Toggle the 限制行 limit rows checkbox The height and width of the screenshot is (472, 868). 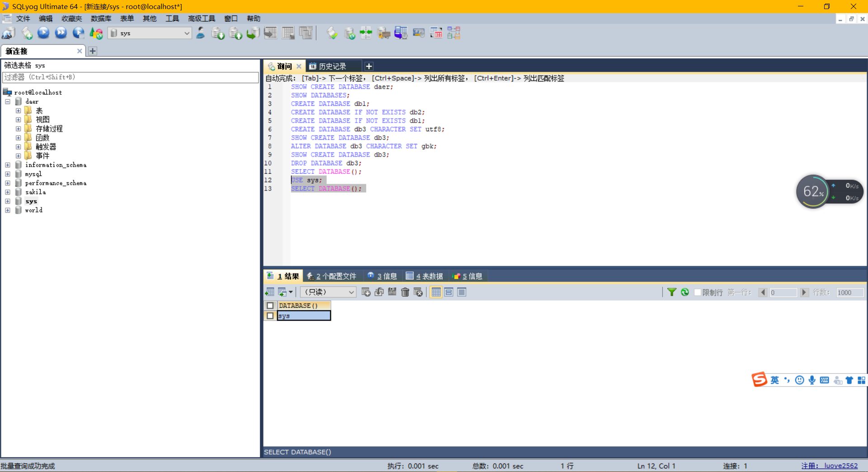click(x=698, y=292)
